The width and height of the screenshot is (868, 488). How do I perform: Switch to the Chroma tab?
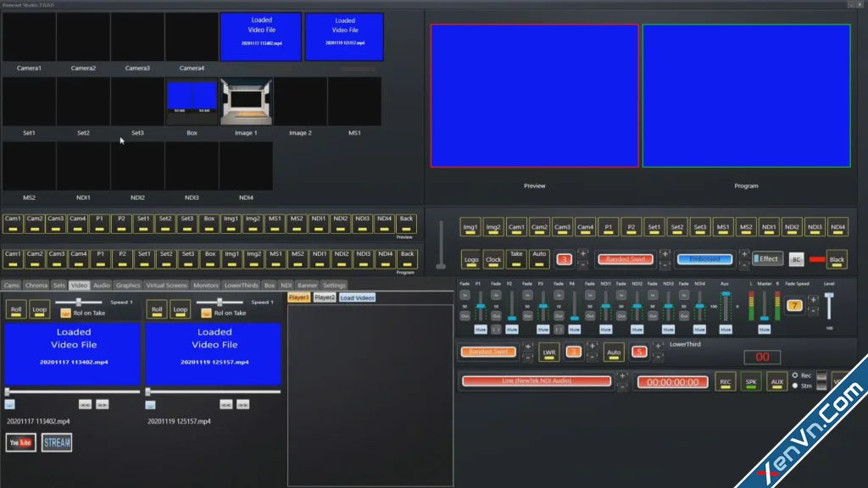36,286
